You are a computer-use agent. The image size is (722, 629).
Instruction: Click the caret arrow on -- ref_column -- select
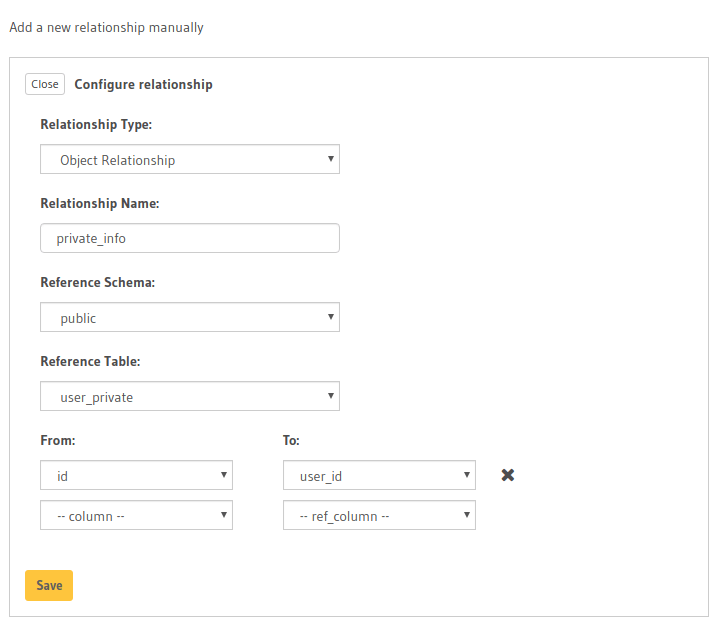click(466, 515)
